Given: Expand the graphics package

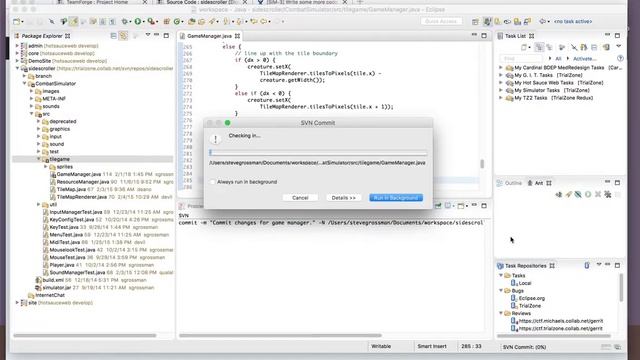Looking at the screenshot, I should click(39, 129).
